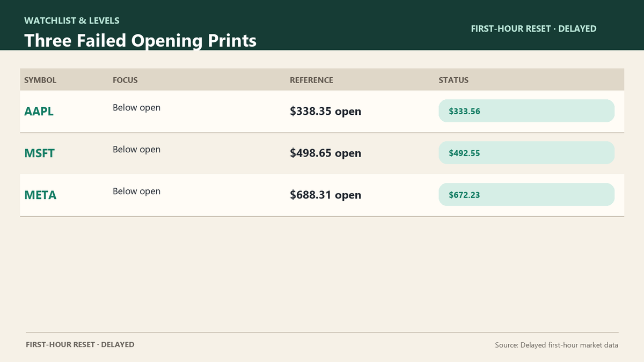644x362 pixels.
Task: Select the MSFT symbol
Action: coord(40,153)
